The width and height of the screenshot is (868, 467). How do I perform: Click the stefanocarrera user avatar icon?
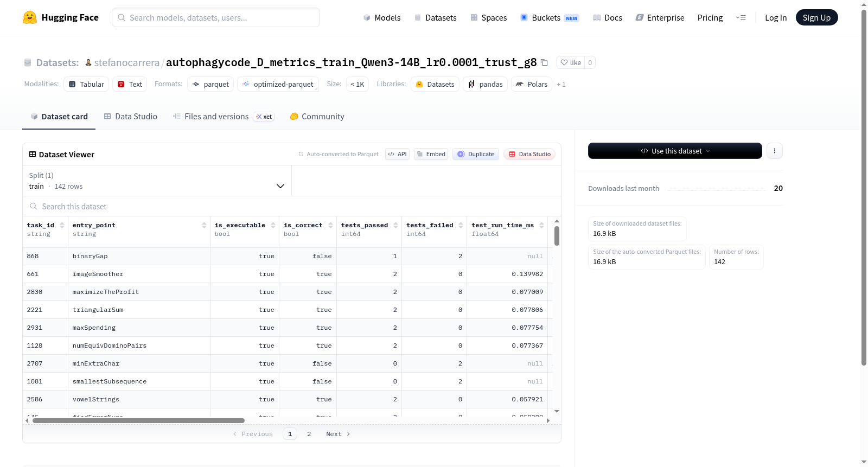[88, 62]
